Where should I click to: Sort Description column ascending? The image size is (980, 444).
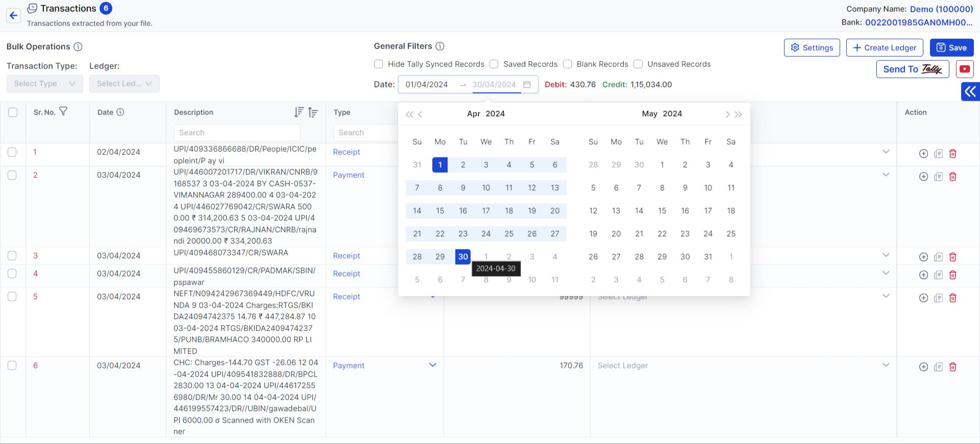313,112
